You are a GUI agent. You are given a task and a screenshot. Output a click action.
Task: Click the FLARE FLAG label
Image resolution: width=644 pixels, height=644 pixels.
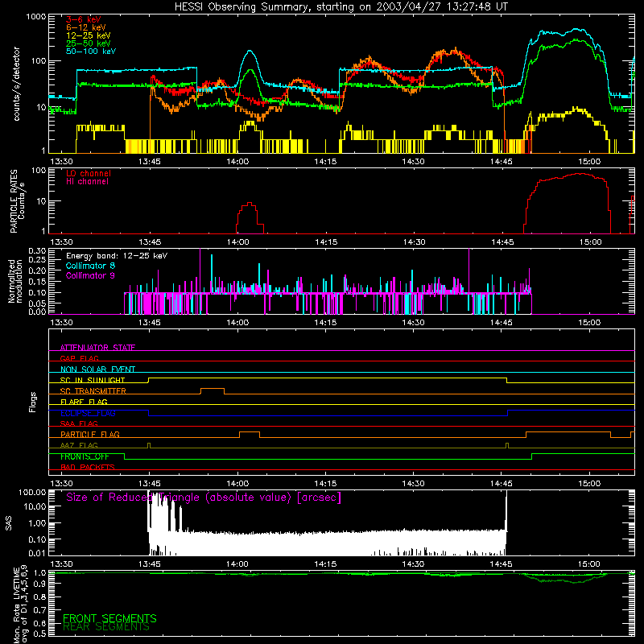tap(84, 402)
